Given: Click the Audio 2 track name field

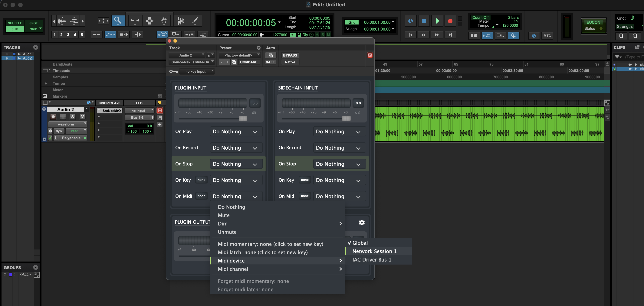Looking at the screenshot, I should tap(65, 110).
